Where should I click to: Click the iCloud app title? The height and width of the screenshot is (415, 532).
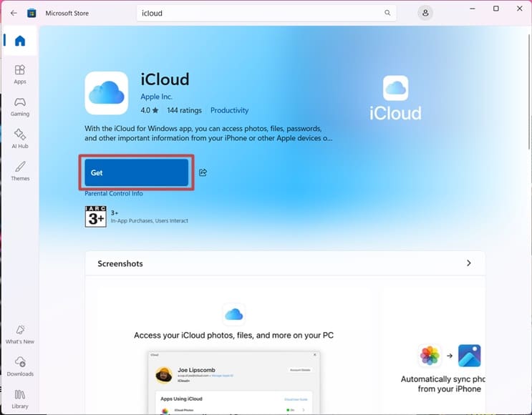[165, 79]
